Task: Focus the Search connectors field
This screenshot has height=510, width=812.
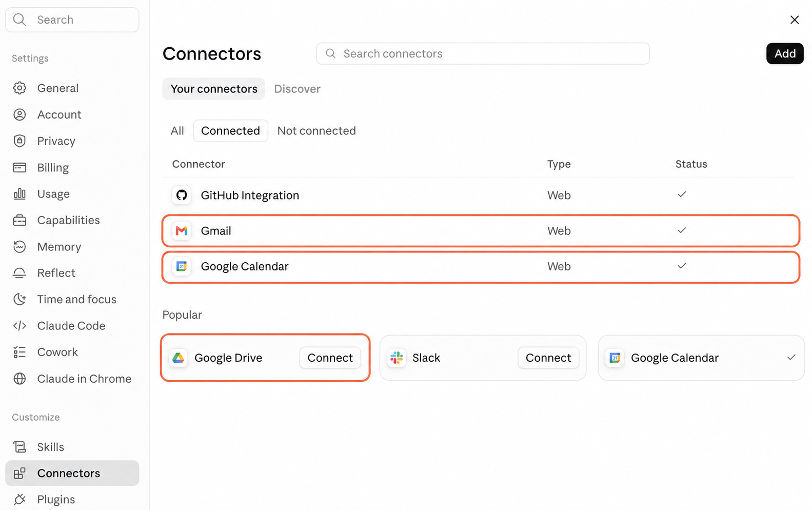Action: [x=483, y=53]
